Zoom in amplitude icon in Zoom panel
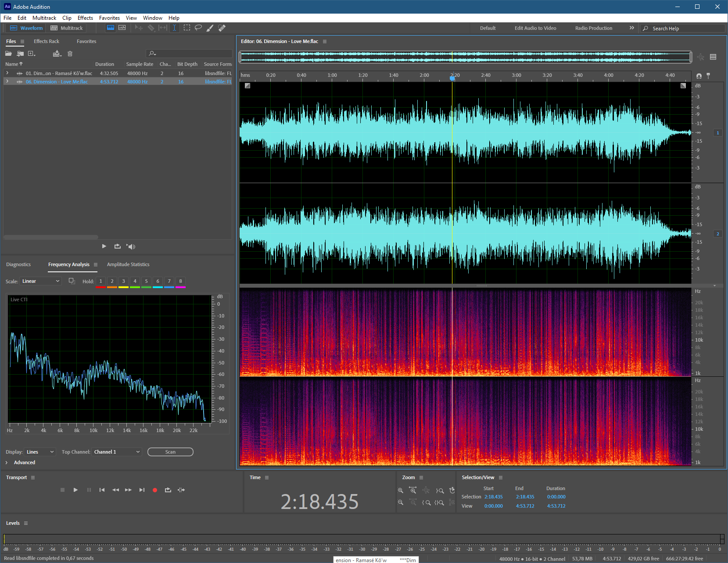The image size is (728, 563). (401, 491)
